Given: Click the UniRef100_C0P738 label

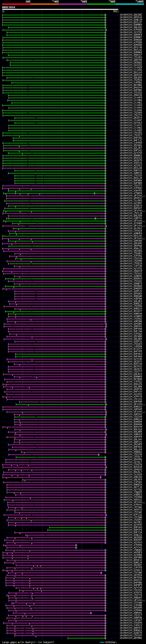Looking at the screenshot, I should click(x=131, y=266).
